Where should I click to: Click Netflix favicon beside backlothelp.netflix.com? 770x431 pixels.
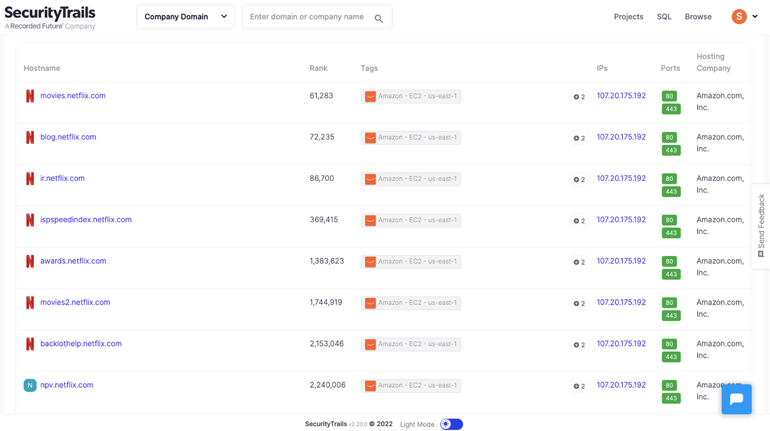[30, 344]
